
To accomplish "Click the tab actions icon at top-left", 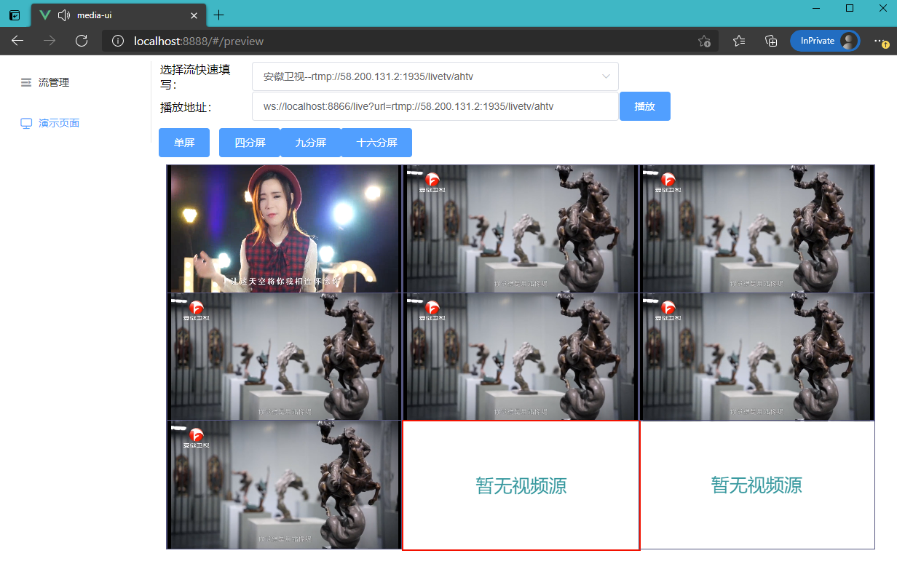I will pos(15,15).
